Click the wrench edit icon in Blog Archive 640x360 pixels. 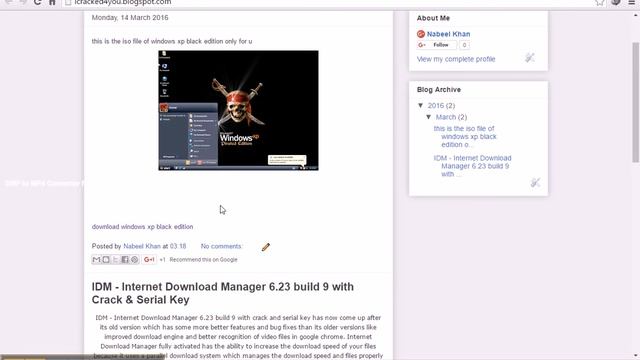(535, 182)
